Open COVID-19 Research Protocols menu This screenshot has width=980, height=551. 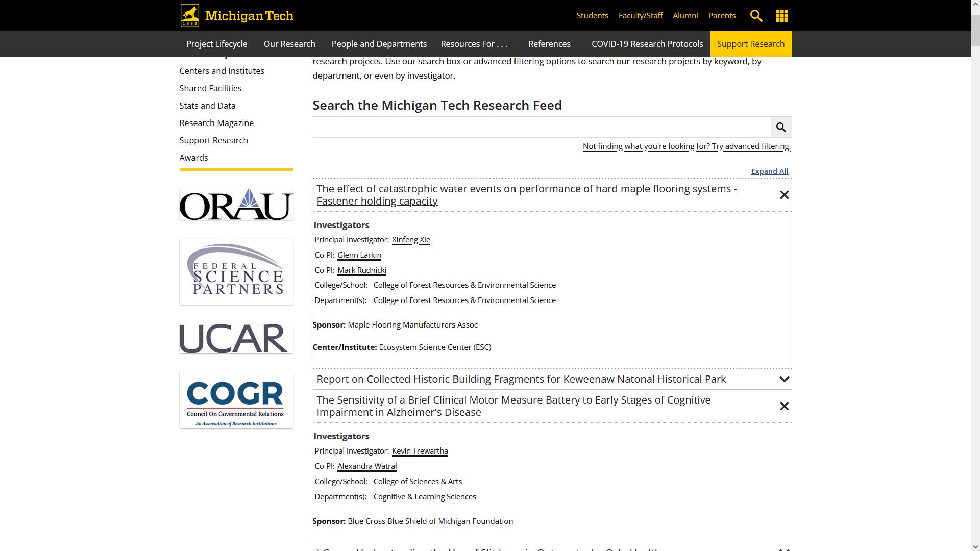pyautogui.click(x=647, y=44)
